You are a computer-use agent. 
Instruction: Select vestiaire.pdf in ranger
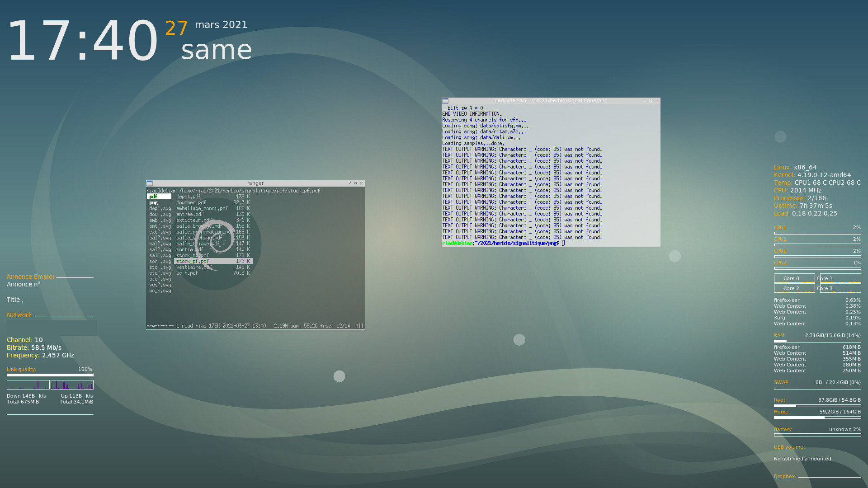click(x=213, y=267)
